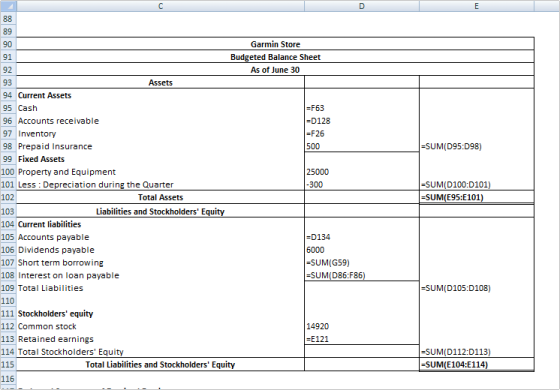Click the Accounts payable label
This screenshot has width=560, height=390.
54,237
